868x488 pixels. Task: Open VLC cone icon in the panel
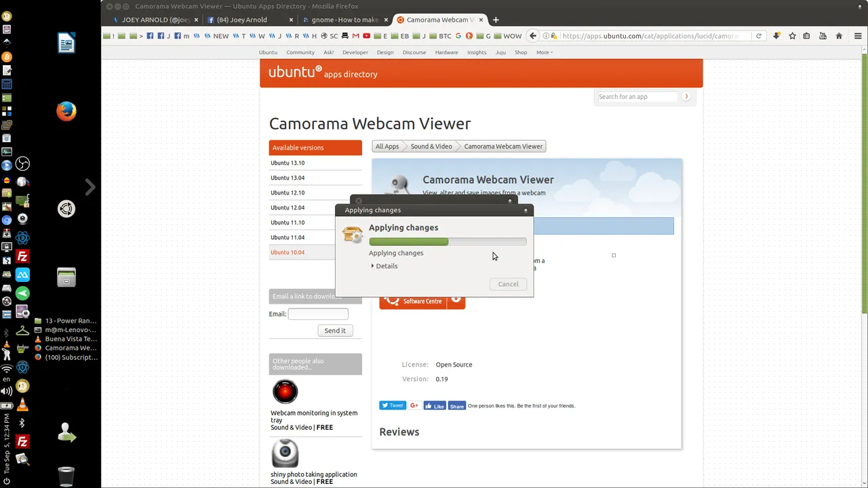tap(22, 405)
